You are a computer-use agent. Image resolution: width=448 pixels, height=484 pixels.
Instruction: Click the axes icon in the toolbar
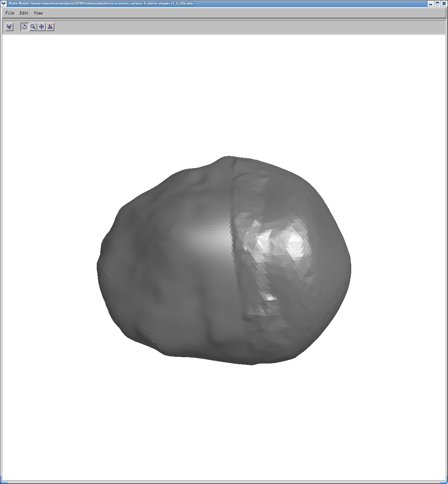(10, 27)
